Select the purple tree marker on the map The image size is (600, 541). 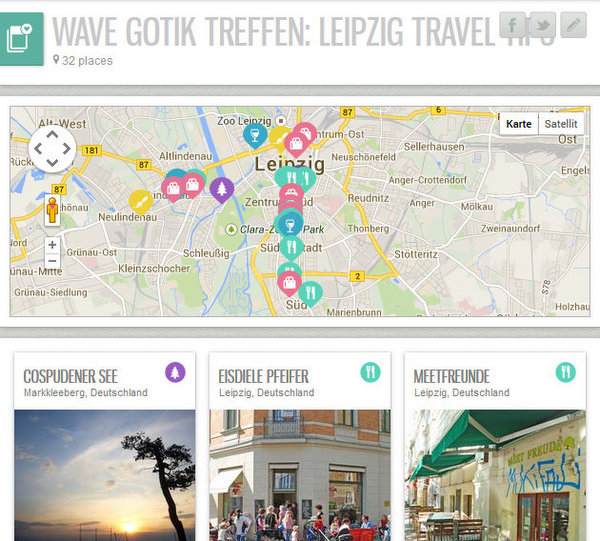222,189
